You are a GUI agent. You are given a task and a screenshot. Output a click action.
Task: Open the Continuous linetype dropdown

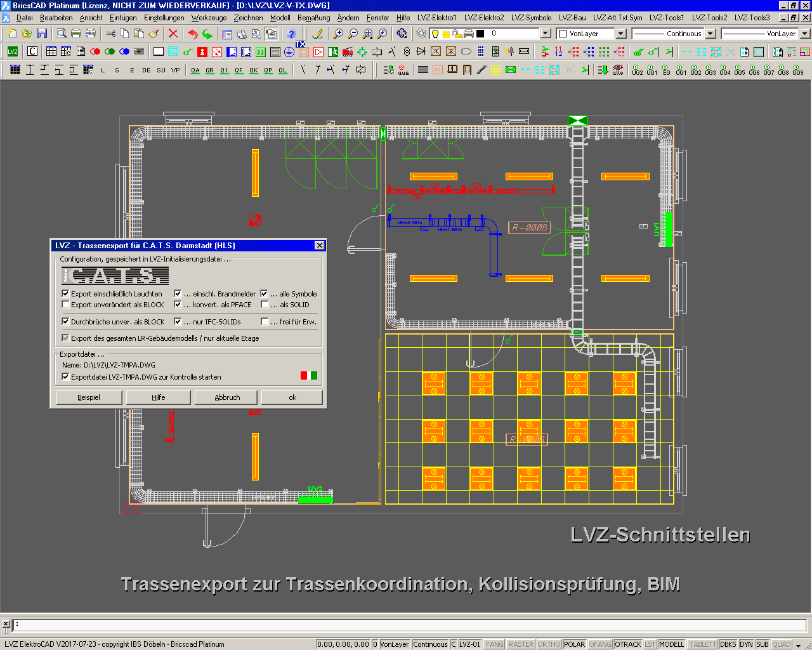click(711, 34)
